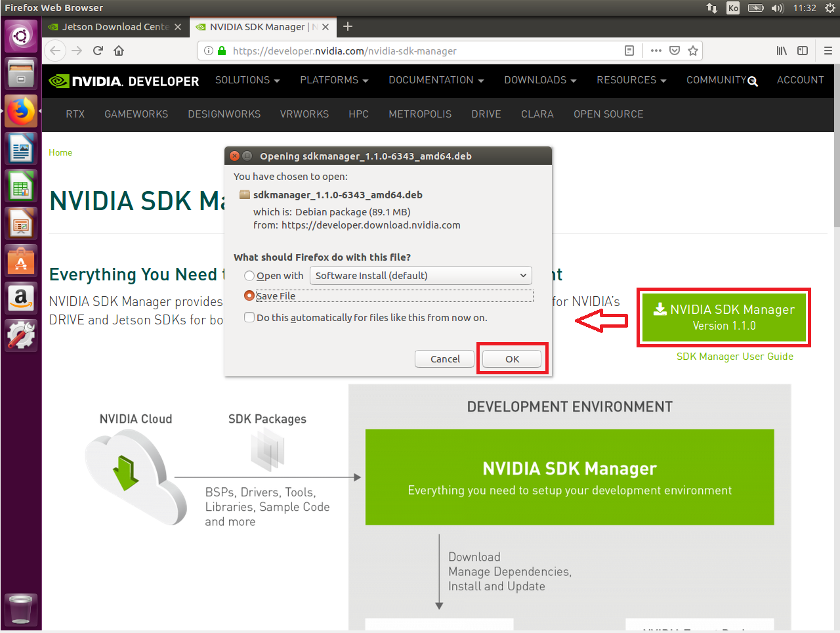Viewport: 840px width, 633px height.
Task: Expand RESOURCES dropdown menu
Action: tap(631, 80)
